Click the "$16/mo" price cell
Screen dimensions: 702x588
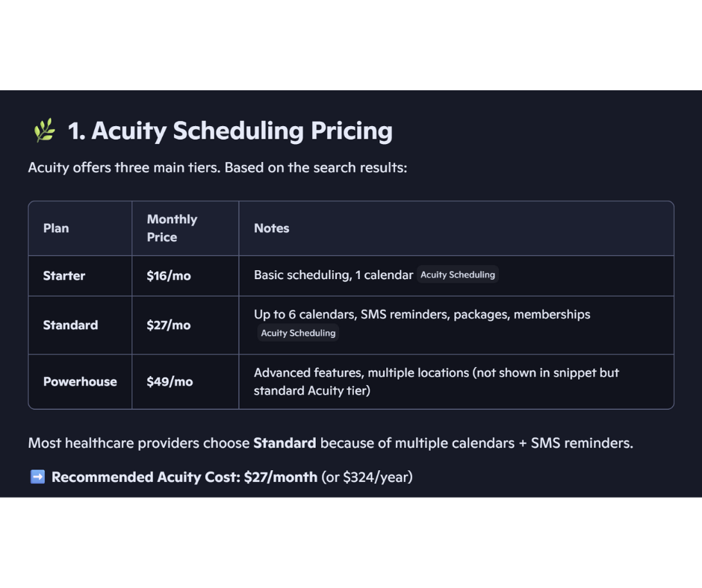point(169,276)
